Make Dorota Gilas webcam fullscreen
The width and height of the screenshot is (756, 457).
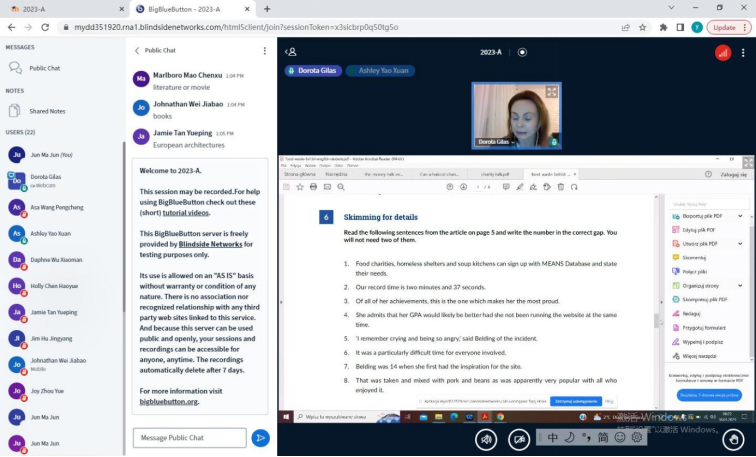[553, 90]
